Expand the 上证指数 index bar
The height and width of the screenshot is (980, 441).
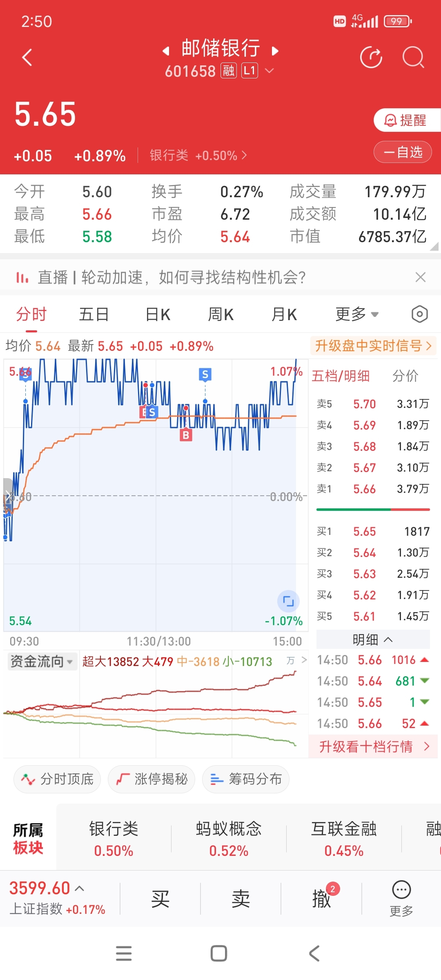tap(58, 898)
